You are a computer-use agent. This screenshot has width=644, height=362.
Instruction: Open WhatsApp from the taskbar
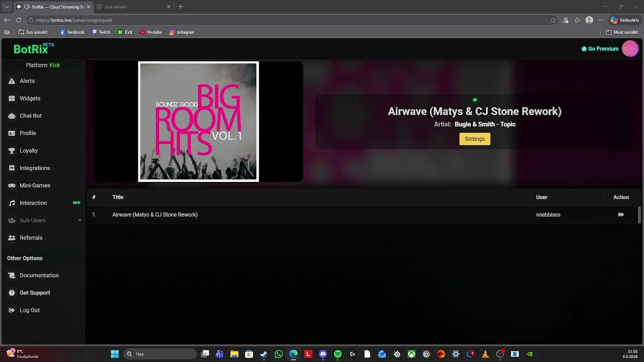pyautogui.click(x=279, y=354)
